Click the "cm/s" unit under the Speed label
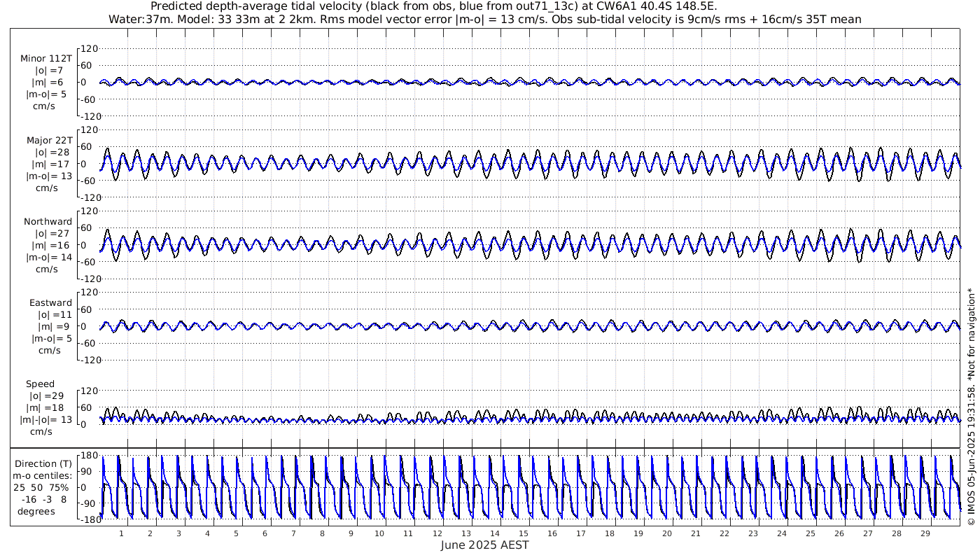980x560 pixels. 42,431
